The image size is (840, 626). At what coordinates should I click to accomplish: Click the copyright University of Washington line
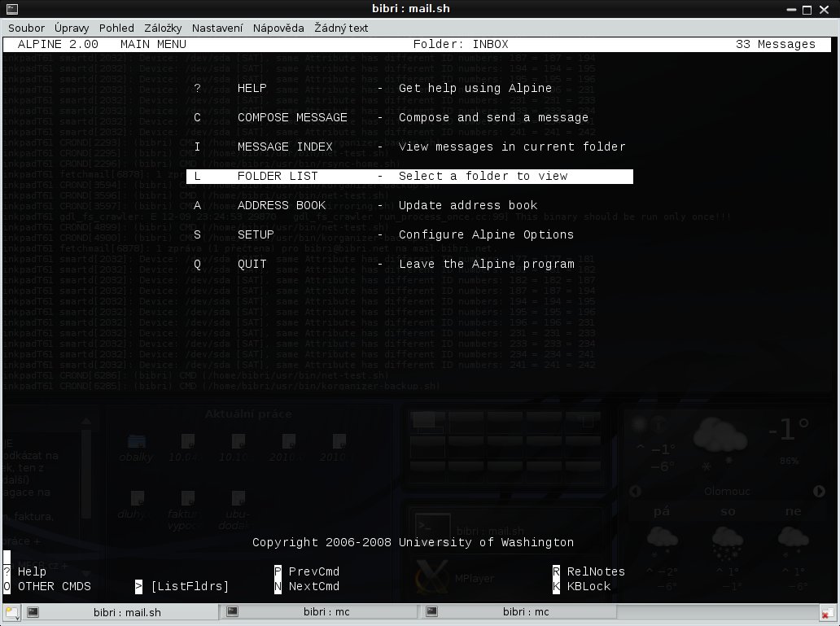tap(413, 542)
